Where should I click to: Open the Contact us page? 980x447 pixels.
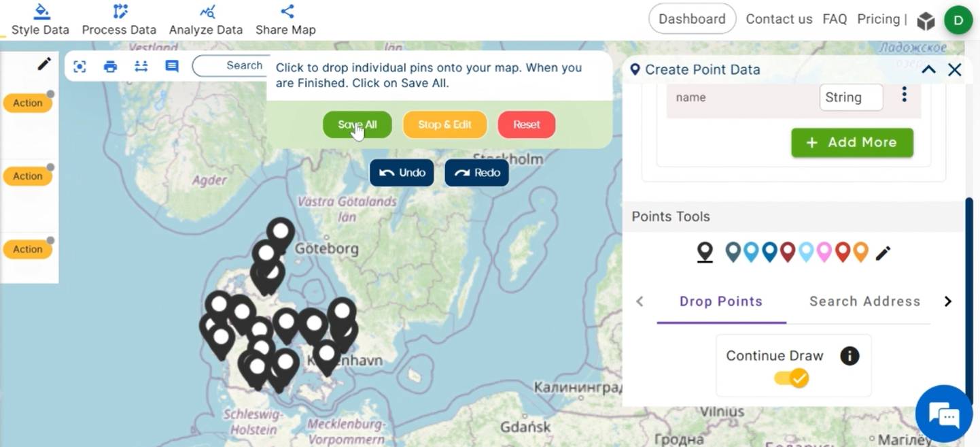(x=779, y=19)
